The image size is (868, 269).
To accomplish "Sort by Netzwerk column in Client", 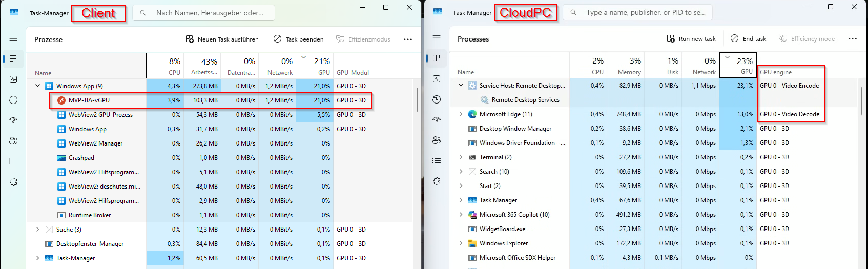I will point(277,66).
